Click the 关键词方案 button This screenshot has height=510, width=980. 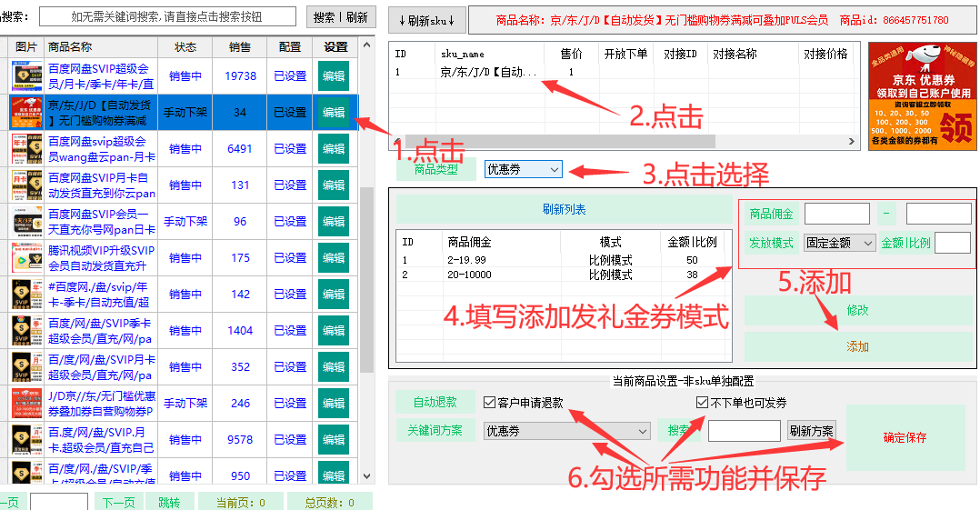(x=435, y=430)
